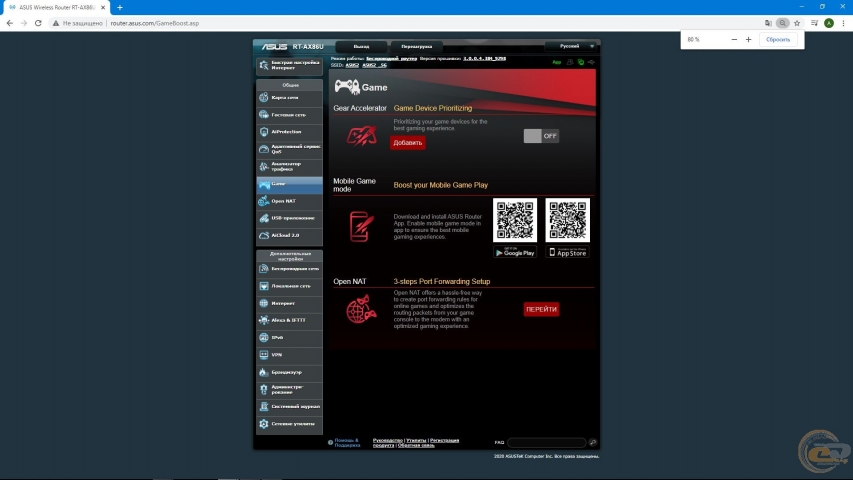
Task: Open AiCloud 2.0 in the sidebar
Action: 289,236
